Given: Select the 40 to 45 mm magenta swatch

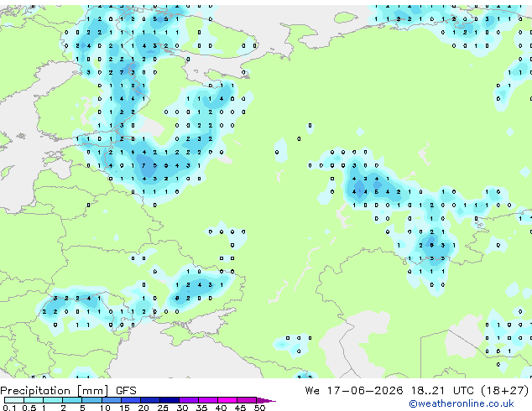Looking at the screenshot, I should 227,400.
